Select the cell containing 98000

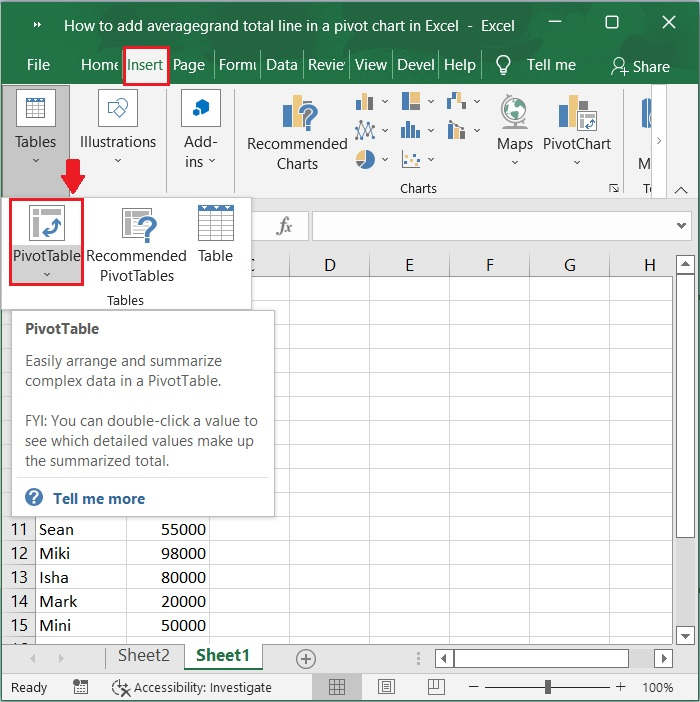pyautogui.click(x=168, y=553)
